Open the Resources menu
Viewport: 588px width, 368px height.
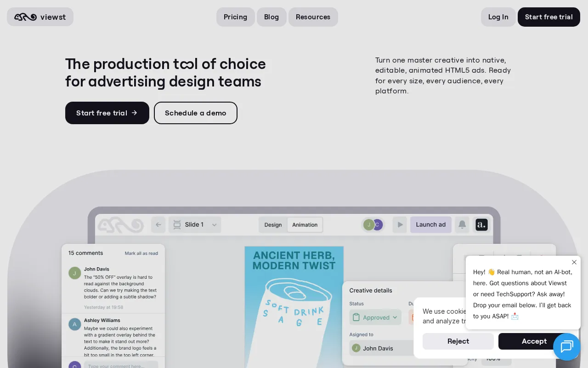[x=313, y=17]
